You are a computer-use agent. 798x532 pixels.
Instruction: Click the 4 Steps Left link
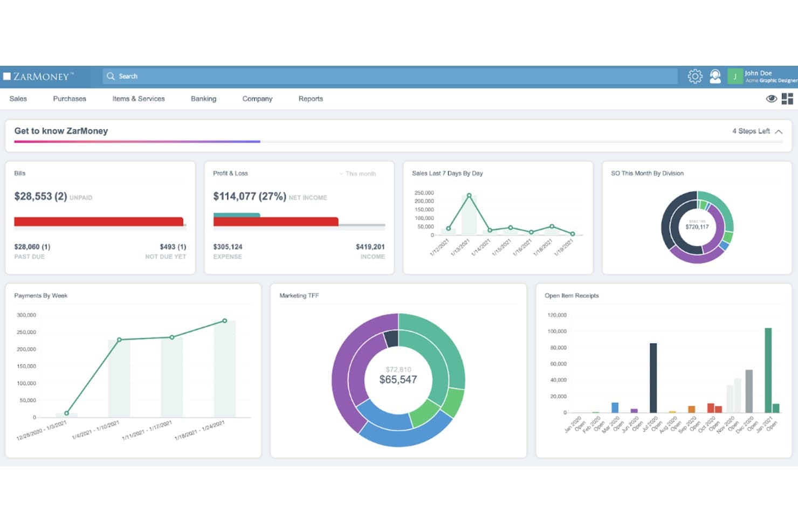coord(751,131)
